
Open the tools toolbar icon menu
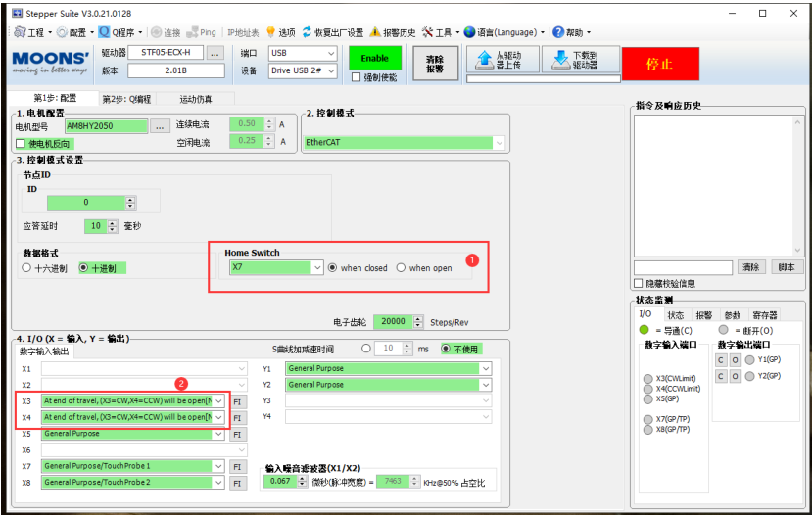tap(427, 32)
